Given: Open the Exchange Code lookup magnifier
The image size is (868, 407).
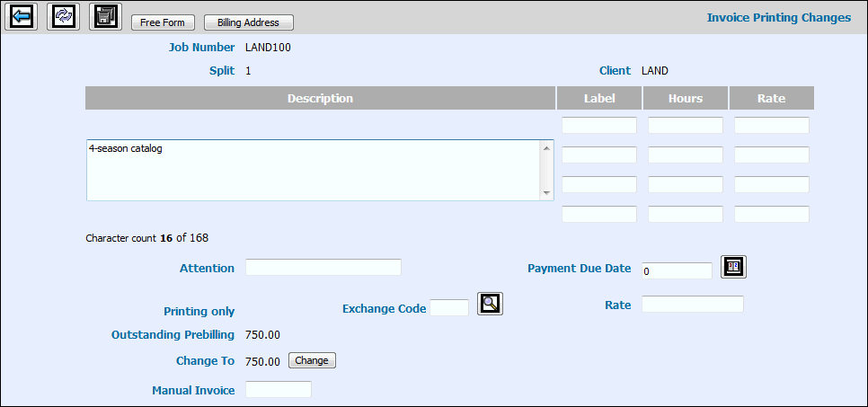Looking at the screenshot, I should click(490, 305).
